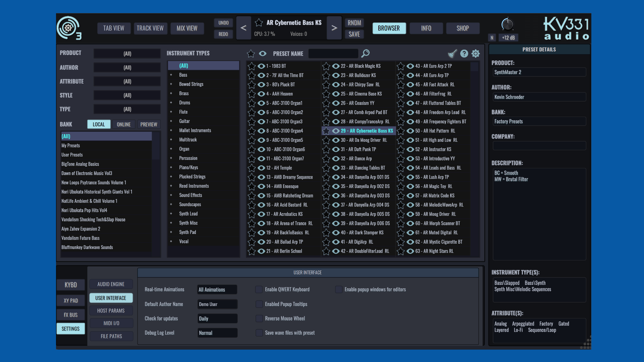The height and width of the screenshot is (362, 644).
Task: Open the Real-time Animations dropdown
Action: tap(217, 290)
